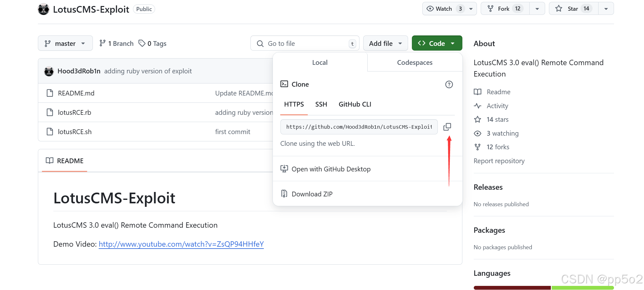Click the star icon next to 14 stars
Screen dimensions: 644x290
(x=478, y=119)
